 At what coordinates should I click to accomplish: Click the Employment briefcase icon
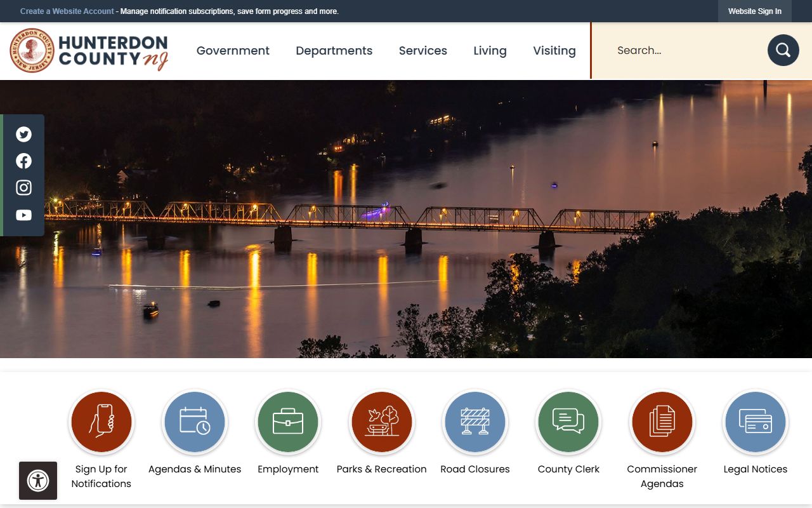coord(288,422)
